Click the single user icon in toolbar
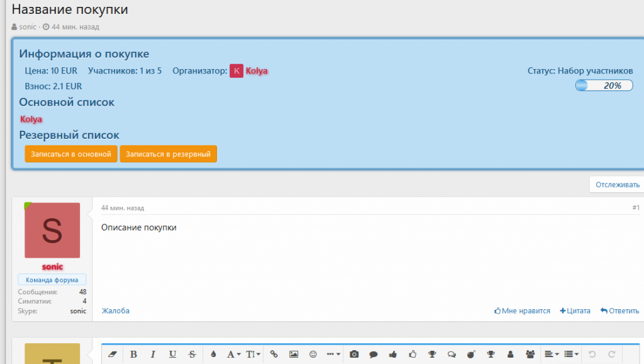644x364 pixels. 511,354
